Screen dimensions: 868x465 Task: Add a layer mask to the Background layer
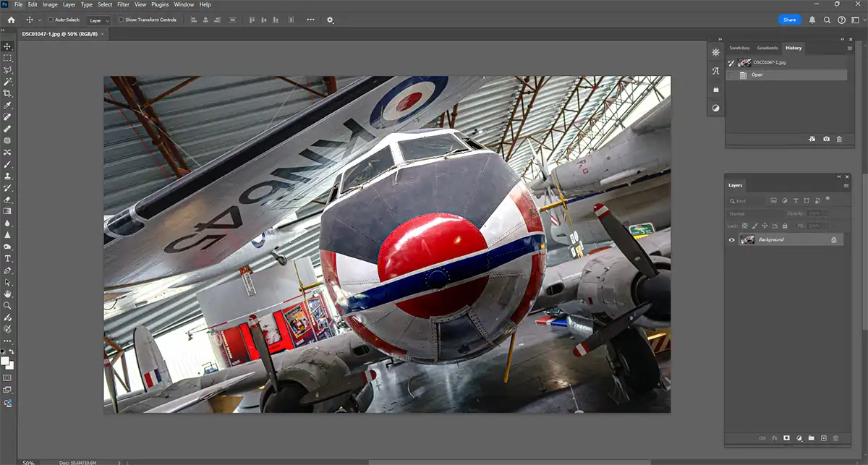[x=786, y=438]
